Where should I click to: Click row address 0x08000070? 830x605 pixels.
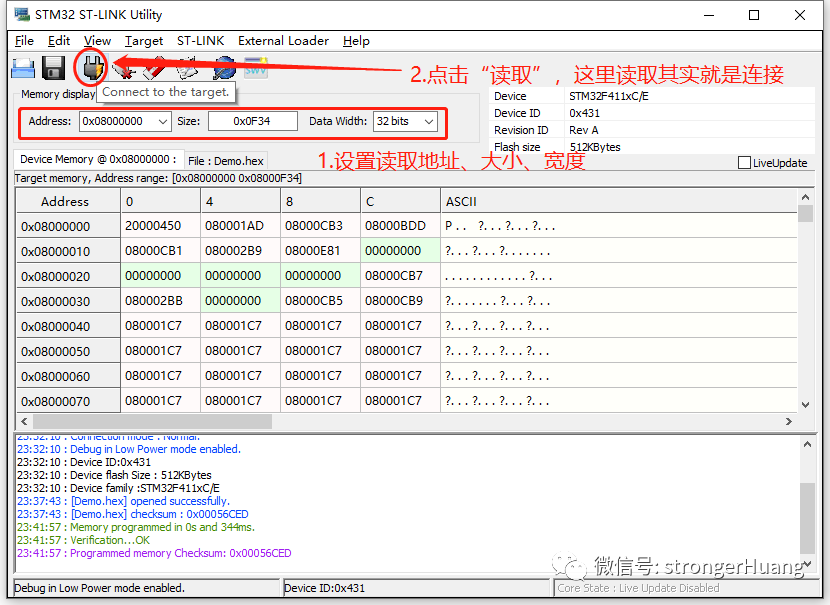click(x=68, y=401)
